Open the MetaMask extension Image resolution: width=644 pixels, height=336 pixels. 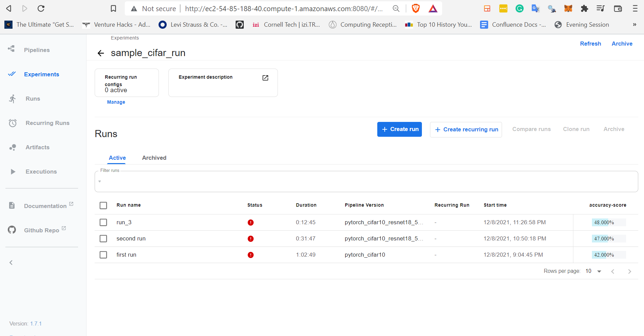coord(568,8)
